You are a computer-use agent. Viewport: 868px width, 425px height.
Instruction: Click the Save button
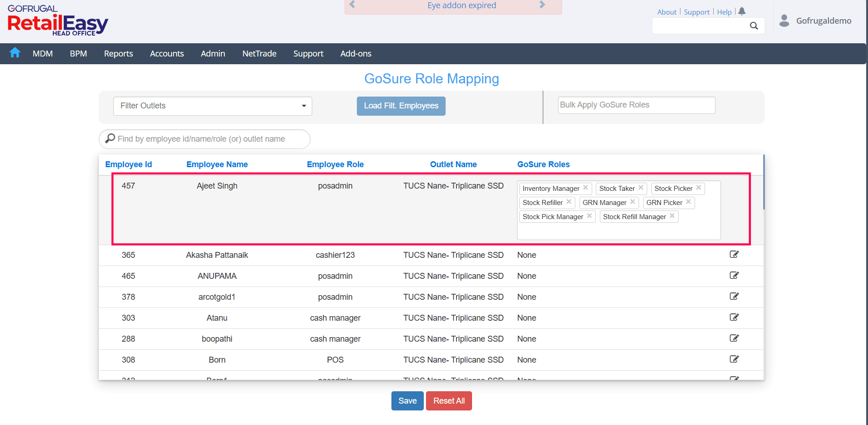(x=407, y=401)
